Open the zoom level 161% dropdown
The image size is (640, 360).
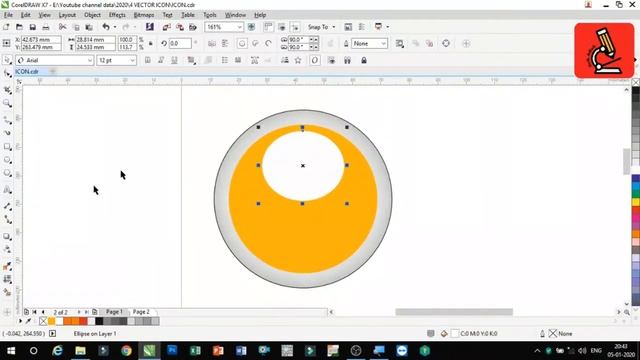[239, 27]
